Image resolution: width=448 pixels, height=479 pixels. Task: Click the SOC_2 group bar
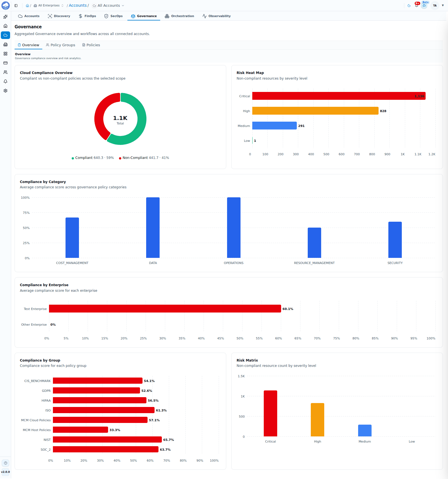tap(106, 449)
